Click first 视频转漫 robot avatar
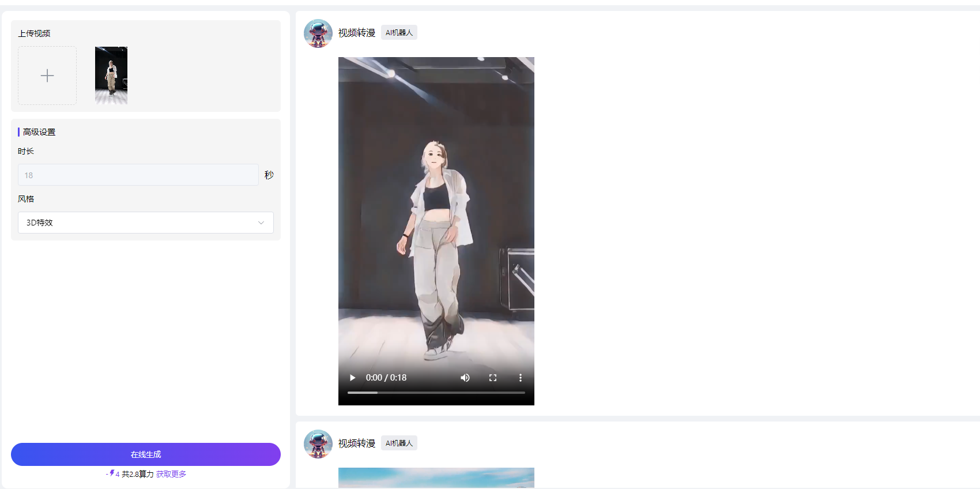Viewport: 980px width, 489px height. click(x=318, y=33)
